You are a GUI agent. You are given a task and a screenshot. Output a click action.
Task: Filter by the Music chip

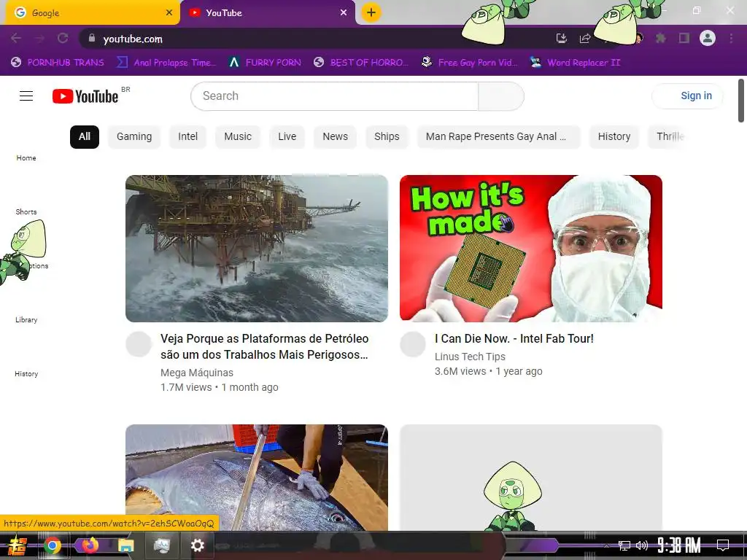tap(238, 136)
